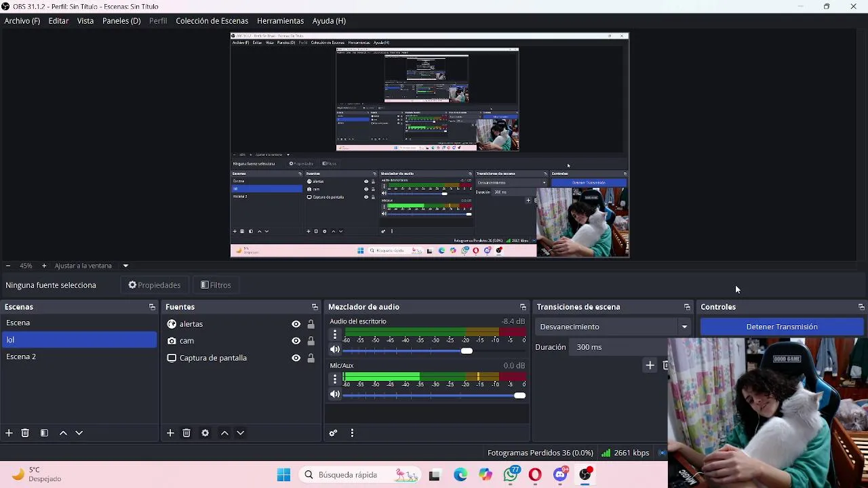Screen dimensions: 868x488
Task: Open Propiedades for the source
Action: [155, 285]
